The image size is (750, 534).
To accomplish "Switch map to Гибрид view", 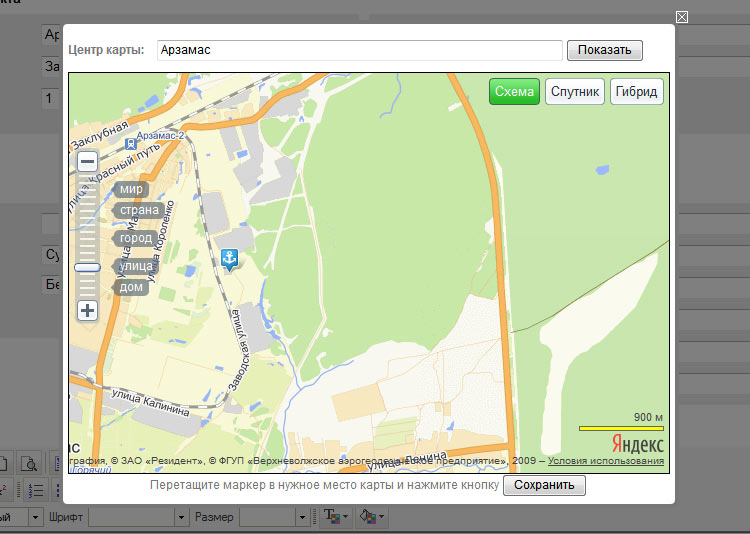I will (x=637, y=91).
